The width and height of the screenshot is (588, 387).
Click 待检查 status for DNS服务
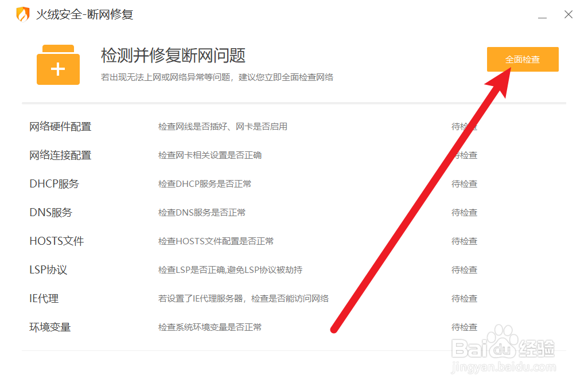464,212
